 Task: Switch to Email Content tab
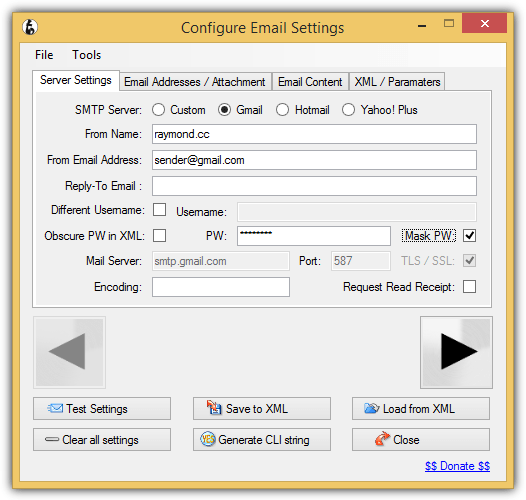[310, 82]
